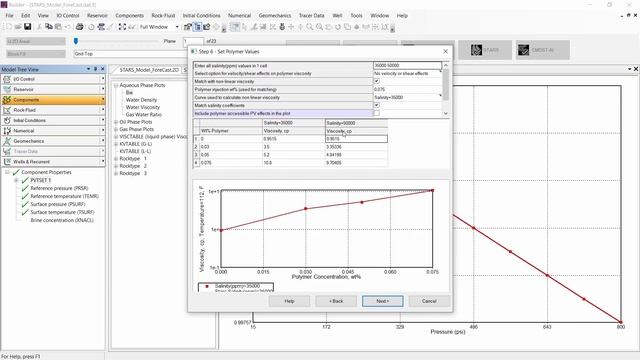Pin the Model Tree View panel

(96, 69)
